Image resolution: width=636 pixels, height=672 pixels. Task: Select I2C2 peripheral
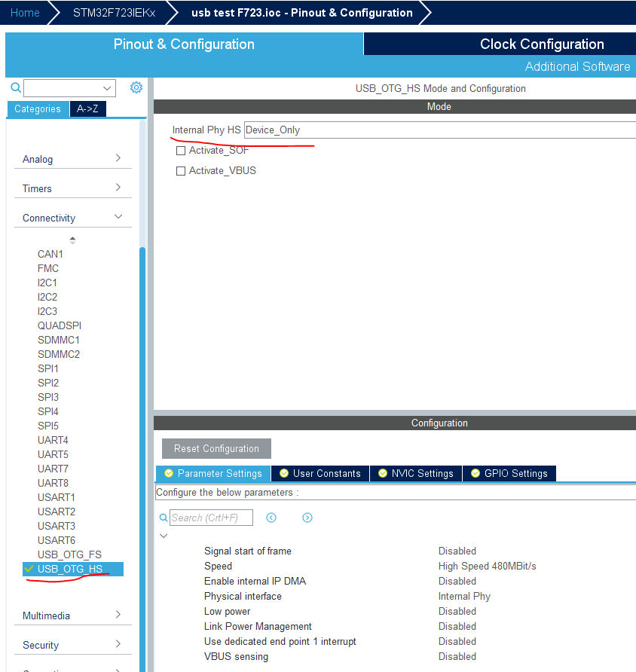47,297
